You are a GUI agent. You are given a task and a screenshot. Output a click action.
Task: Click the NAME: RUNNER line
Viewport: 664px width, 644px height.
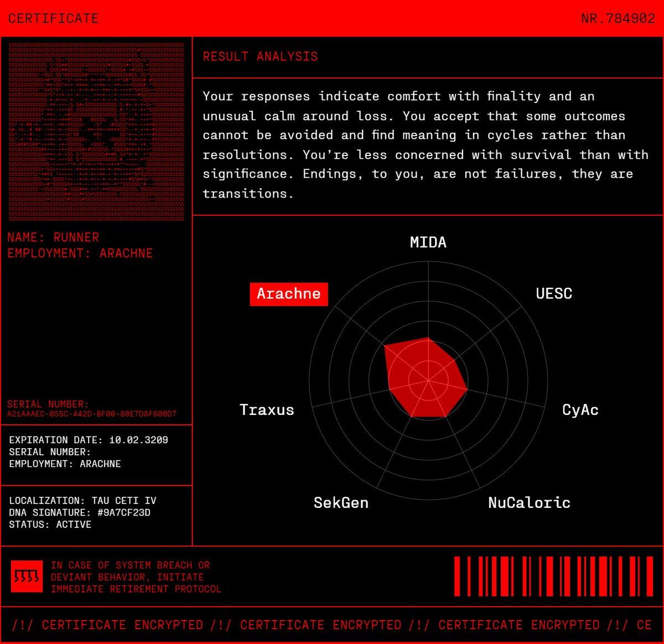pos(53,237)
